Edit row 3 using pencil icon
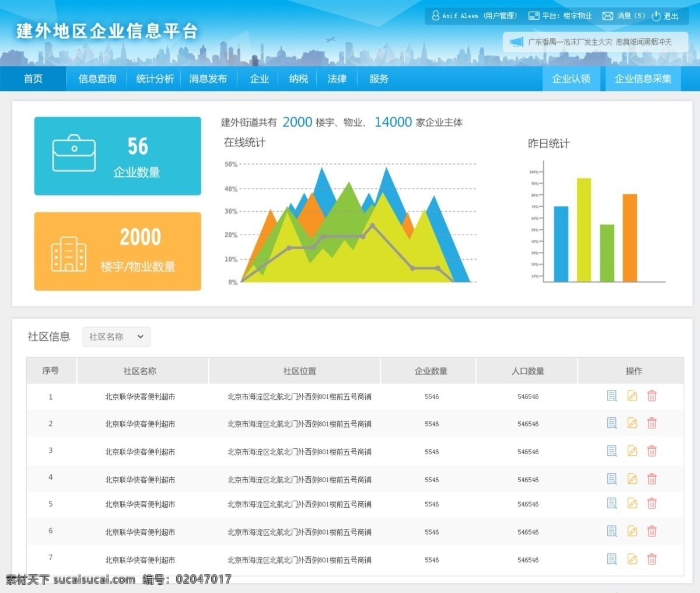The height and width of the screenshot is (593, 700). [632, 451]
